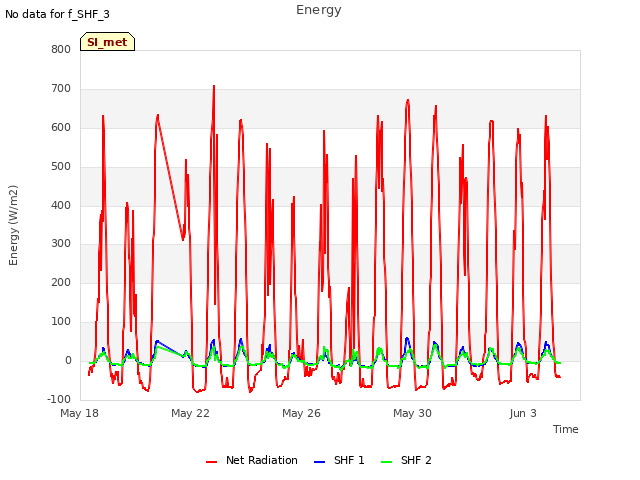Click the 600 y-axis tick label
The width and height of the screenshot is (640, 480).
(61, 127)
